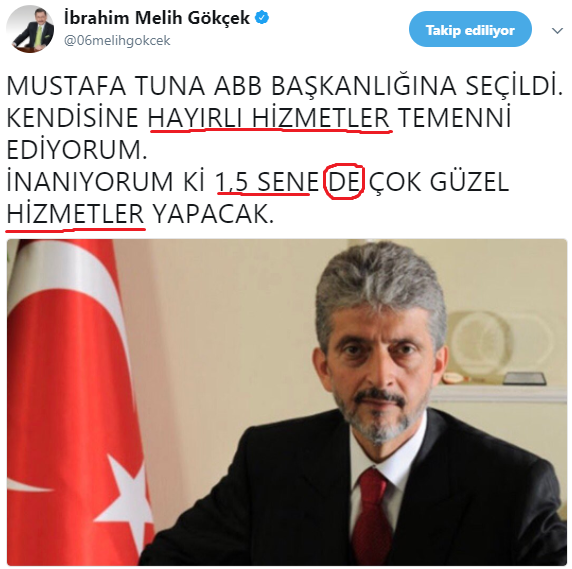Click the word TEMENNİ in the tweet
The image size is (572, 569).
coord(455,118)
